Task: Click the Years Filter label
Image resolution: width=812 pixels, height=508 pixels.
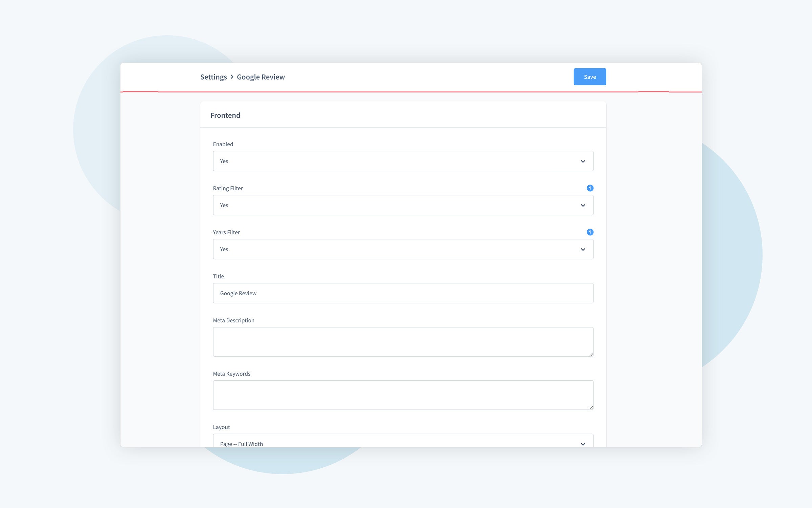Action: tap(226, 232)
